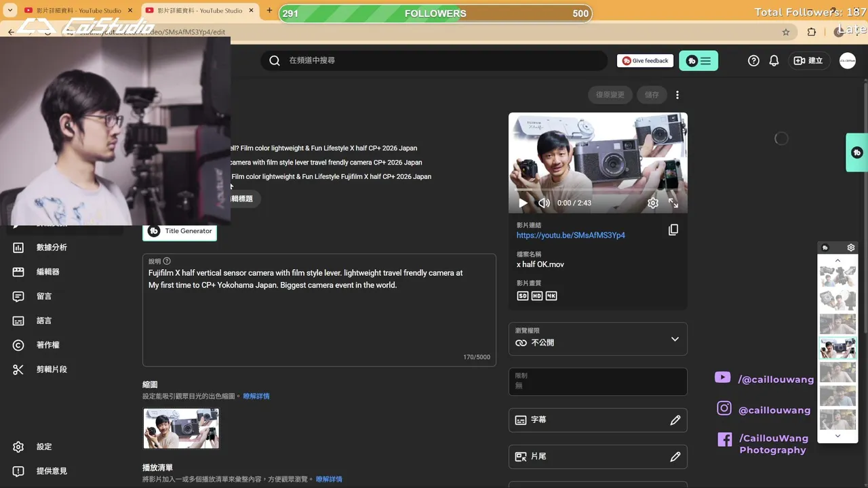Select title suggestion ending 'travel frendly camera CP+ 2026 Japan'
Screen dimensions: 868x488
point(326,163)
